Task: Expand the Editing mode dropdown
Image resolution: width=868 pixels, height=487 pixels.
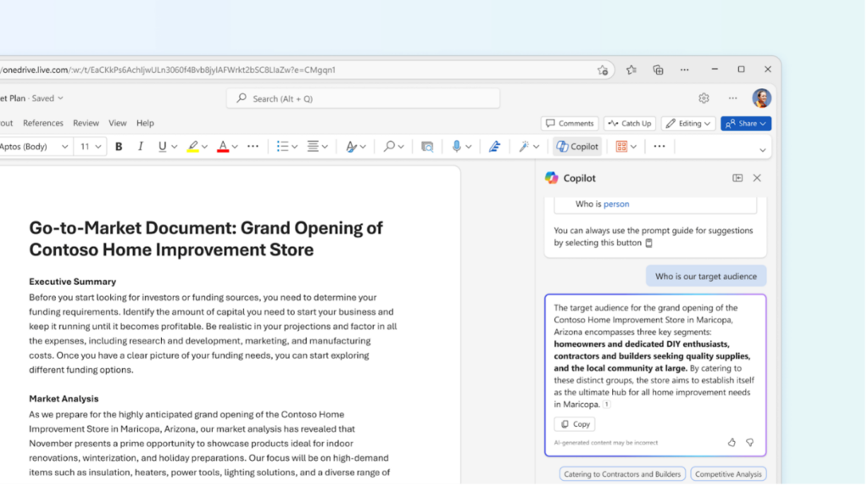Action: pos(688,123)
